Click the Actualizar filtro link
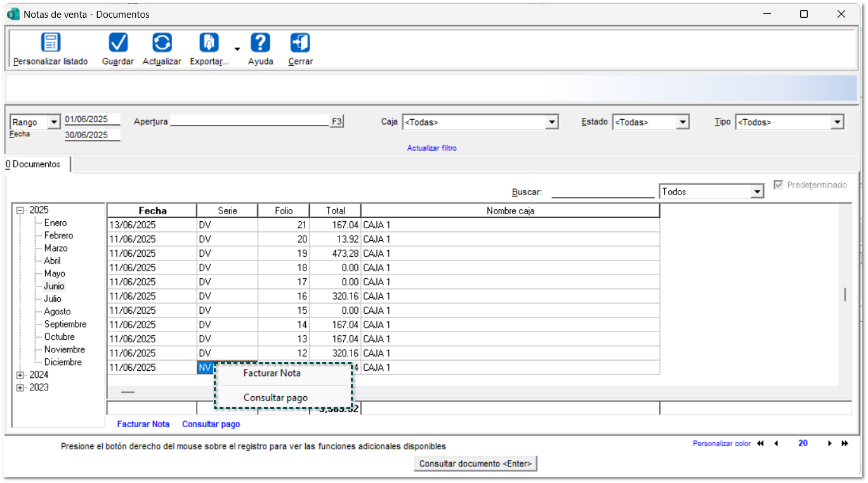This screenshot has width=868, height=483. click(431, 148)
